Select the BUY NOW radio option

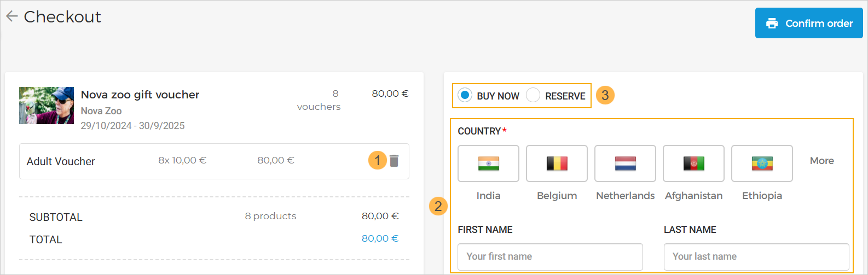tap(465, 96)
